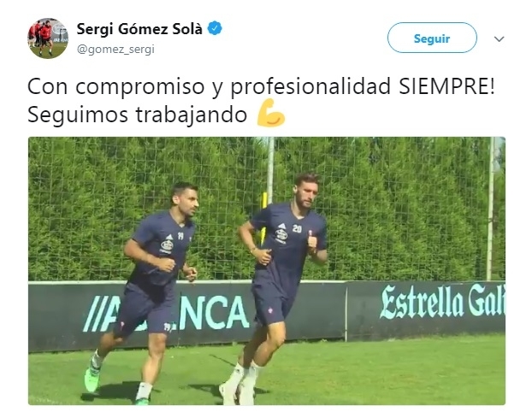This screenshot has width=532, height=418.
Task: Click the Seguir follow button
Action: click(432, 38)
